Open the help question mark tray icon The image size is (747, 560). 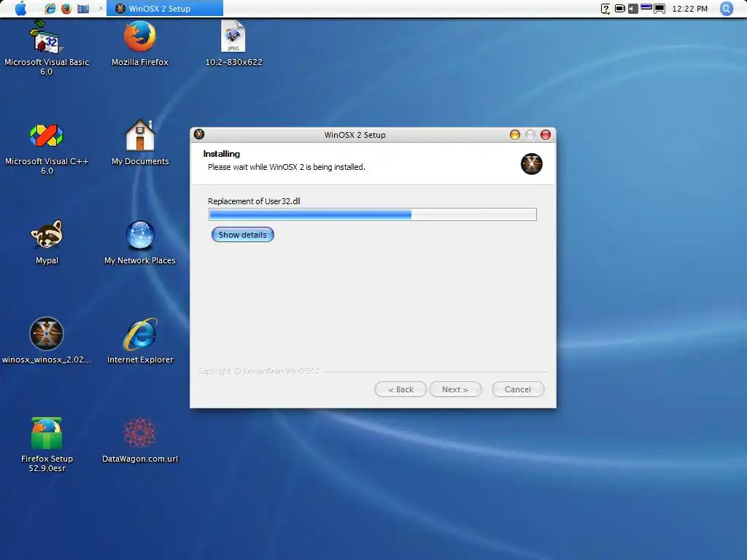(x=605, y=9)
